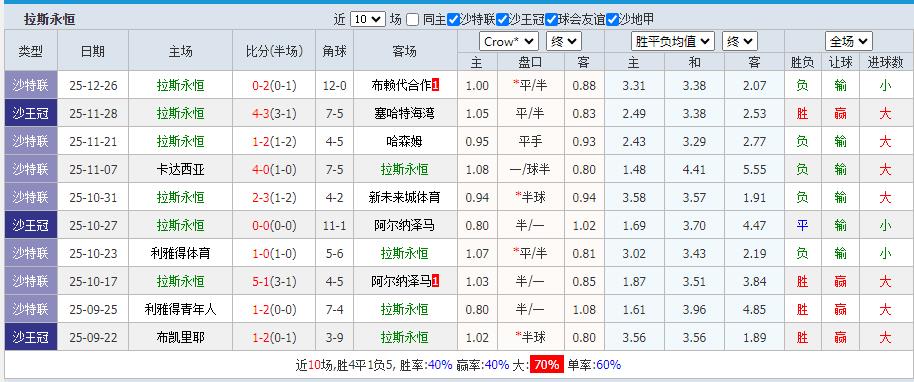Open score 4-0 of the 卡达西亚 match
The width and height of the screenshot is (914, 382).
pos(260,169)
